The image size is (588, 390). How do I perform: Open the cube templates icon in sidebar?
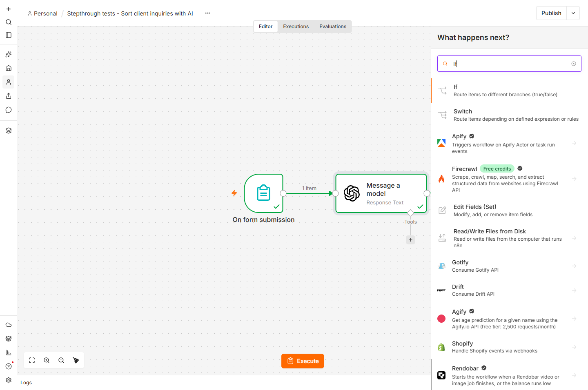coord(9,339)
